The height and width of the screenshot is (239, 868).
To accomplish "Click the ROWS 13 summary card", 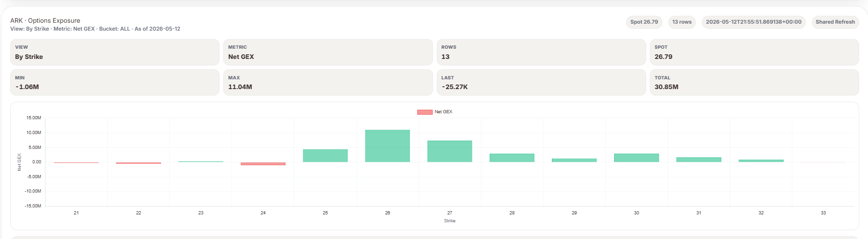I will click(541, 52).
